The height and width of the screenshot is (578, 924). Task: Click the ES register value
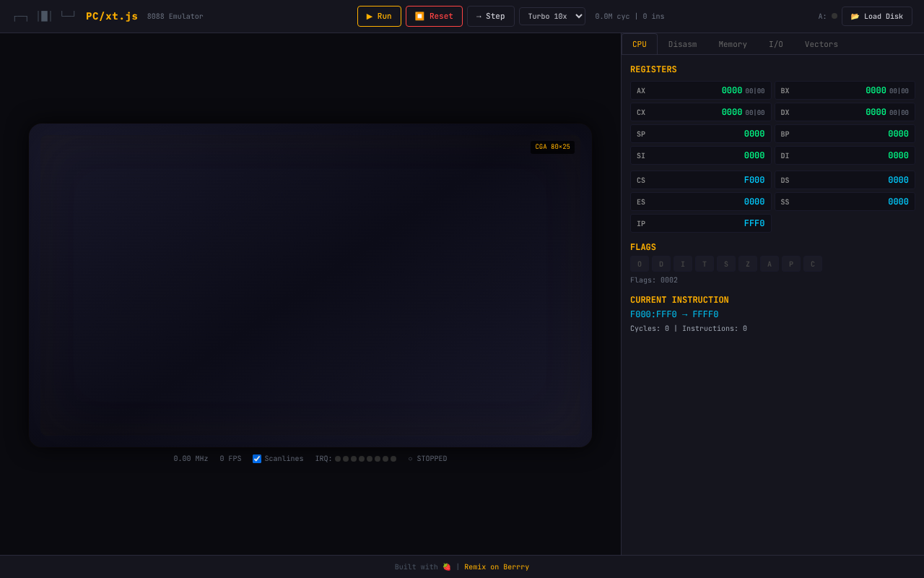(x=754, y=202)
